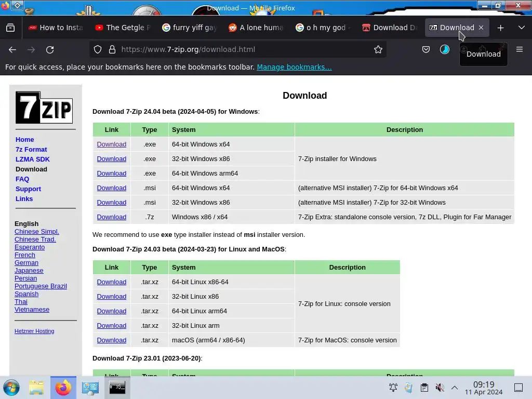Switch language to Vietnamese

point(32,310)
